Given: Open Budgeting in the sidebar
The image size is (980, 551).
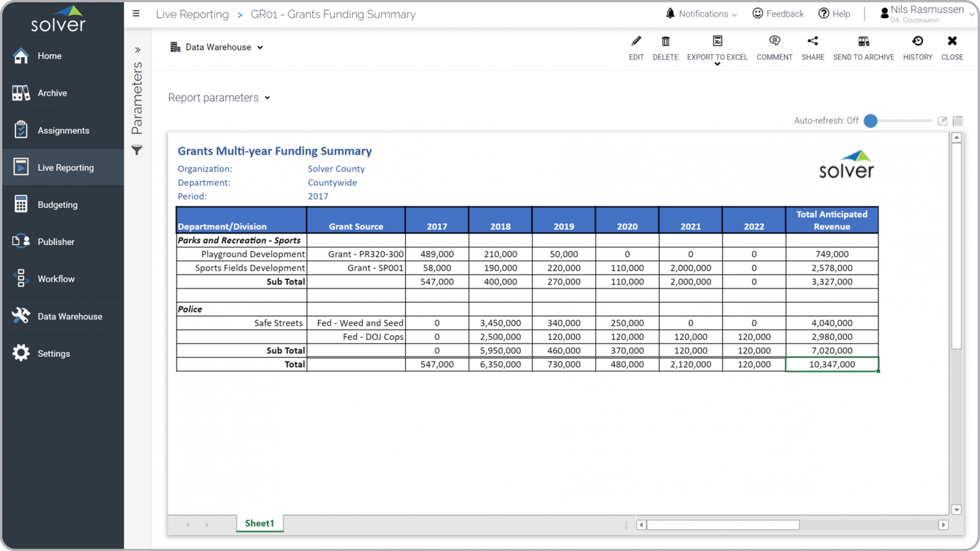Looking at the screenshot, I should pos(57,204).
